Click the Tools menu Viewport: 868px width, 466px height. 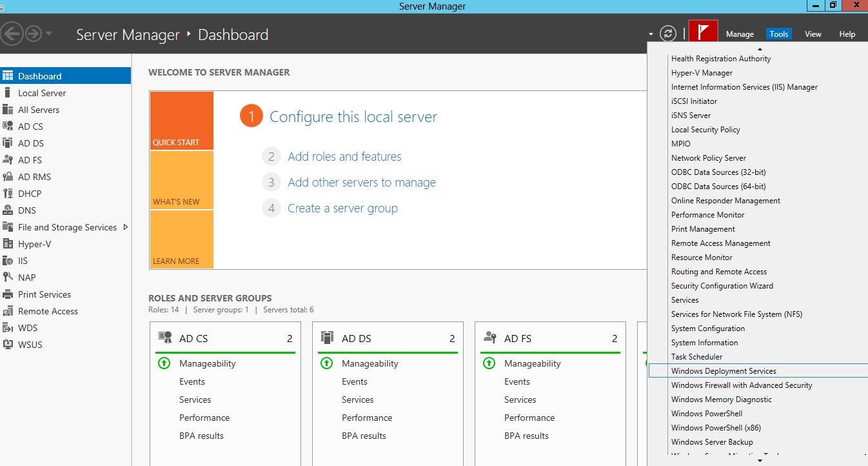pos(779,34)
